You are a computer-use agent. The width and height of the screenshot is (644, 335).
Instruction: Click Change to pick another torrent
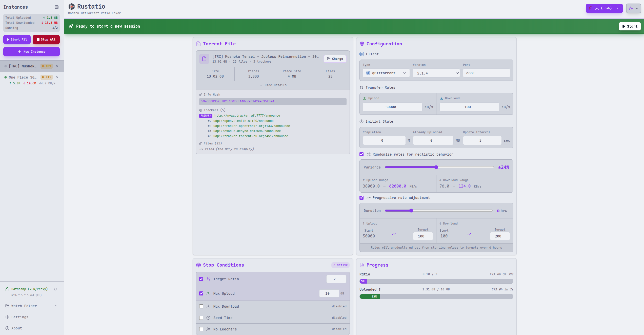tap(335, 59)
